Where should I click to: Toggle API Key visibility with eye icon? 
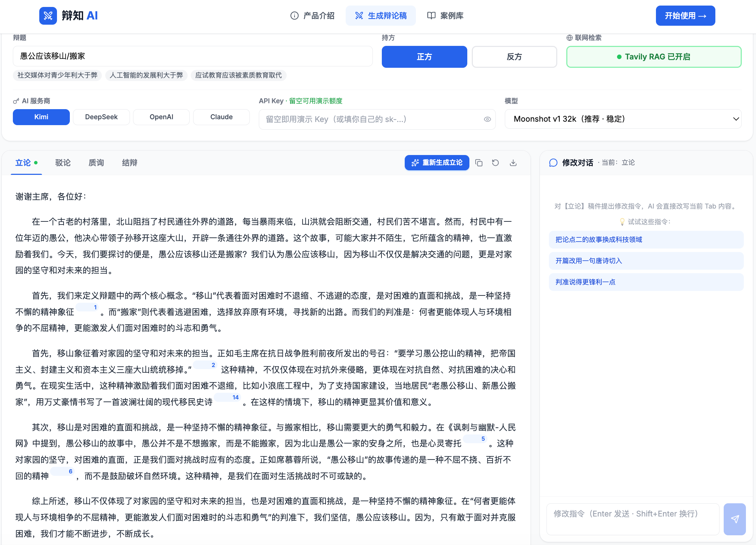(x=487, y=119)
